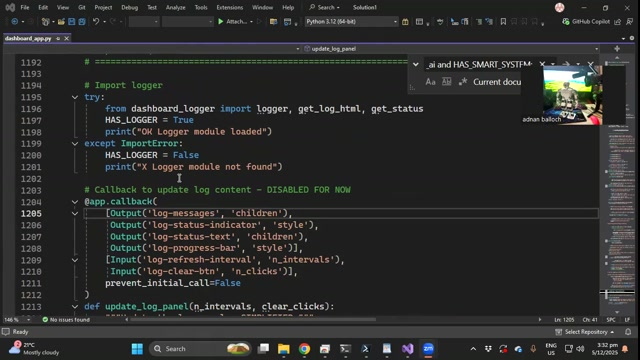Open the Attach debug target dropdown arrow
This screenshot has height=360, width=640.
tap(251, 22)
